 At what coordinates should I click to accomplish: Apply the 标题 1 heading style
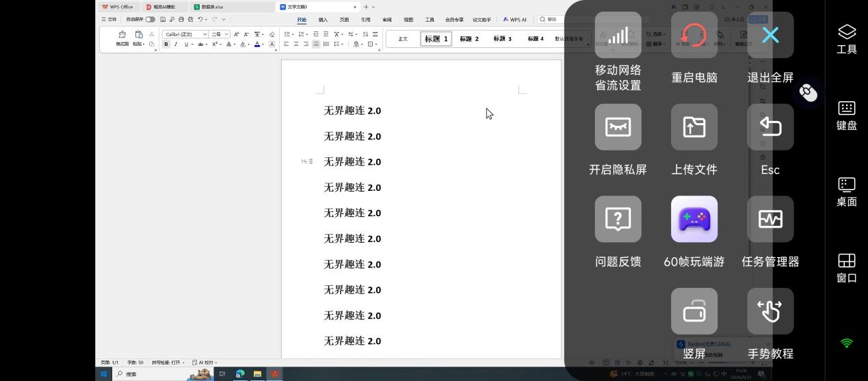click(436, 39)
